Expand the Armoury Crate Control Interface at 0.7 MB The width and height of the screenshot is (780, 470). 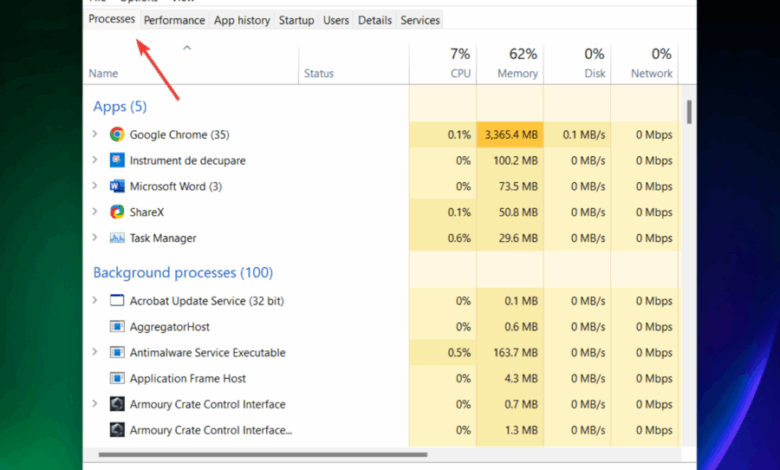[x=95, y=403]
